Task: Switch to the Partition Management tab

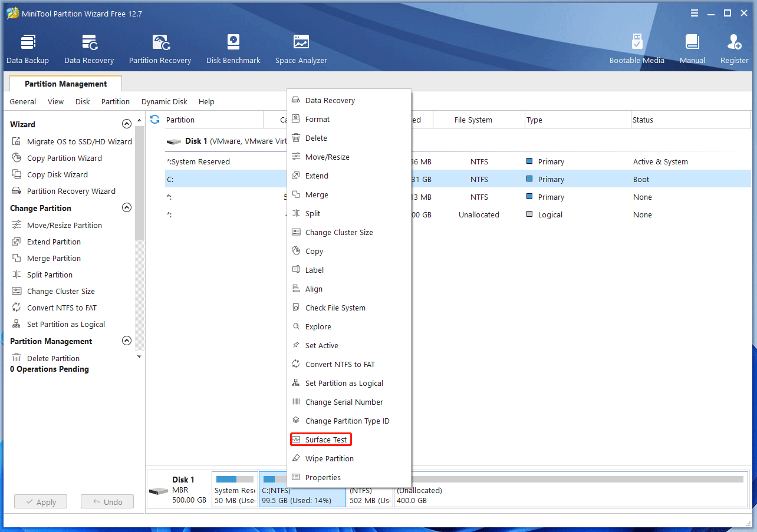Action: click(65, 84)
